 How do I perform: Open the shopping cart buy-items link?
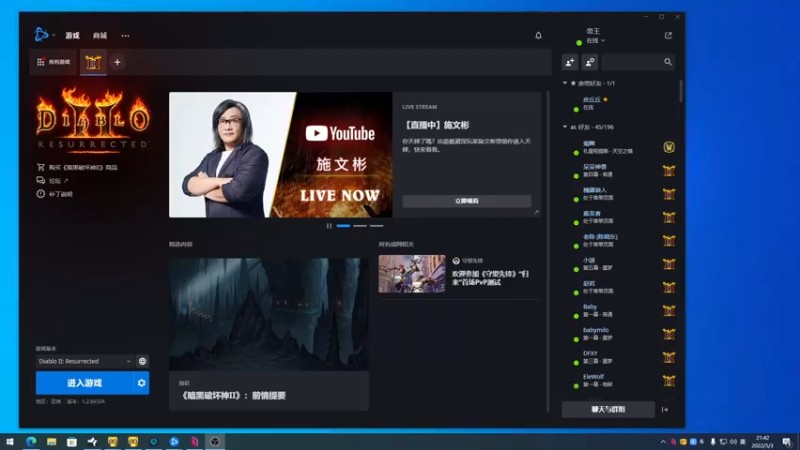(77, 167)
